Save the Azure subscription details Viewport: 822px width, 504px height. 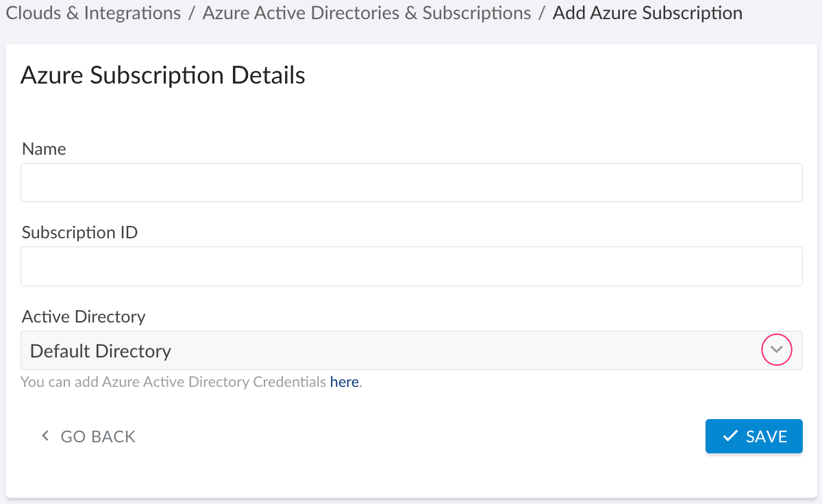[754, 436]
